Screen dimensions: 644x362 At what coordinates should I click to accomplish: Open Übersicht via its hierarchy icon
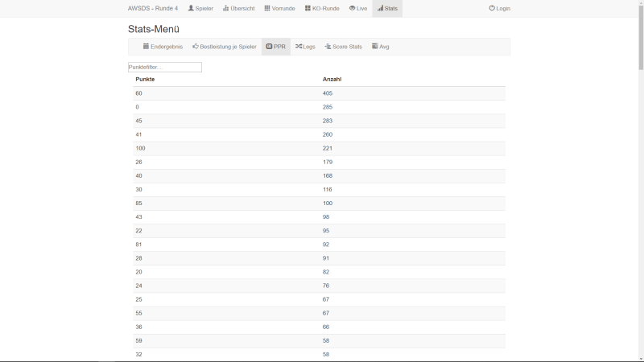(x=225, y=8)
